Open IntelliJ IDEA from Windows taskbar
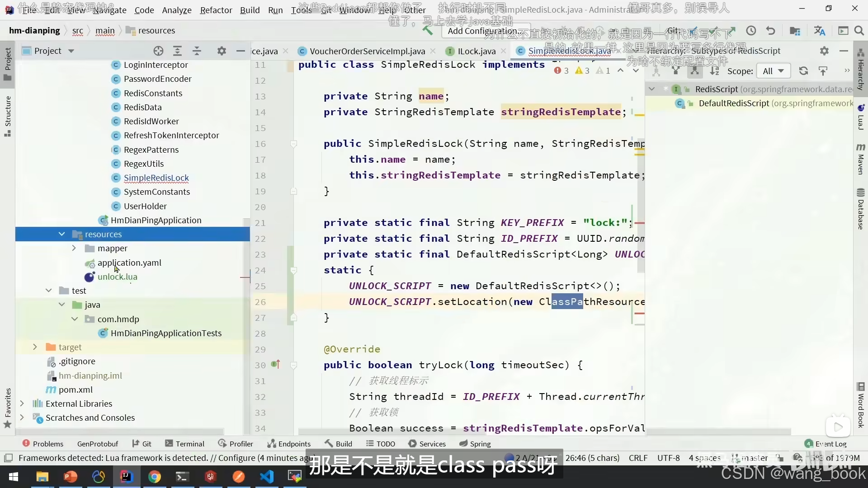 coord(126,477)
